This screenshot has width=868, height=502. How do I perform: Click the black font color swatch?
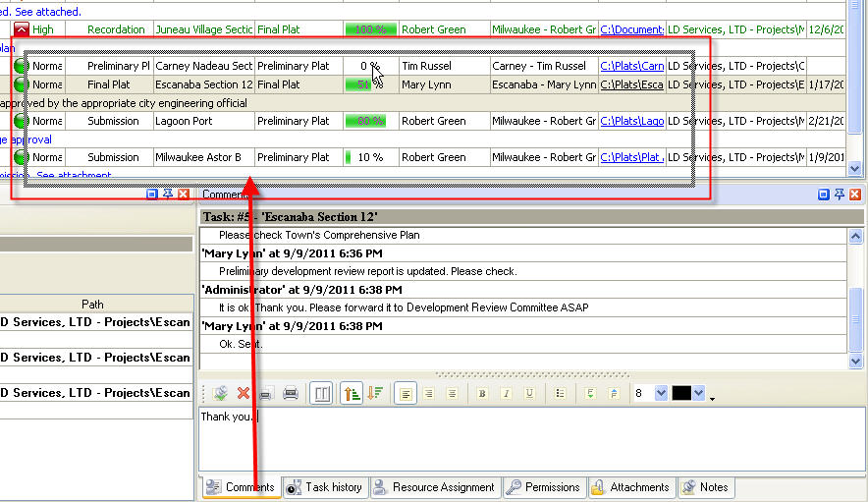click(681, 393)
